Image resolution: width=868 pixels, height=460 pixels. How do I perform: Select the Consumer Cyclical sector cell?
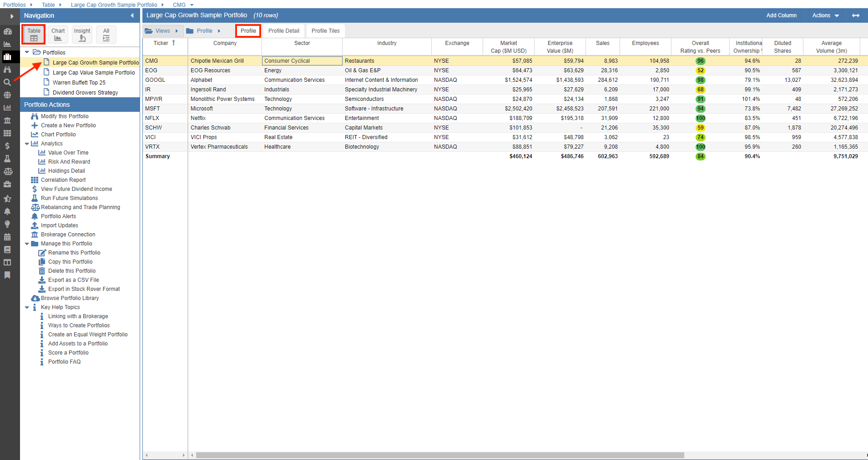[x=302, y=61]
